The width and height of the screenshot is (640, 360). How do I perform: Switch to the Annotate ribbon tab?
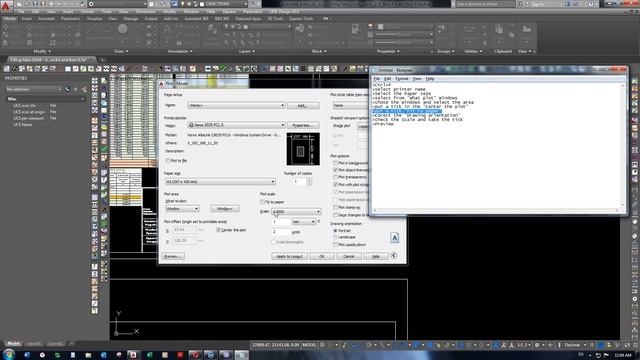tap(46, 19)
